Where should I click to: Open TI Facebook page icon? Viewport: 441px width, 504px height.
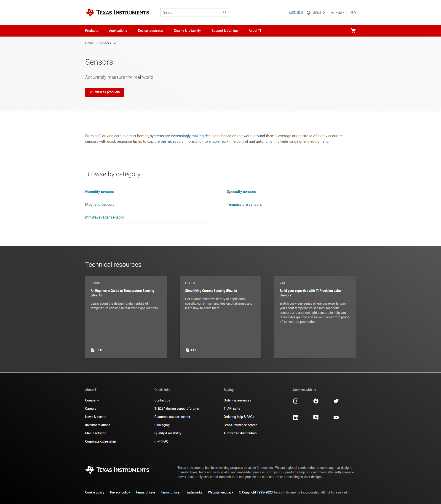tap(316, 401)
